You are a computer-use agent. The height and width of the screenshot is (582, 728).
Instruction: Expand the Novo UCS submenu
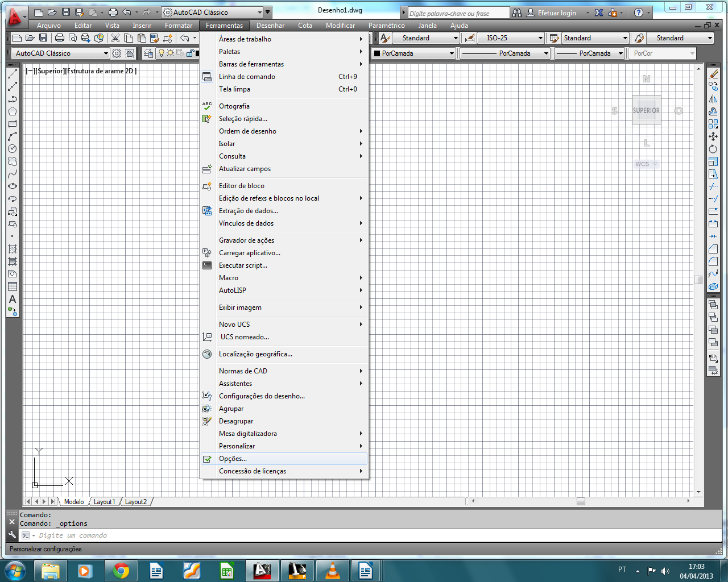(x=284, y=325)
